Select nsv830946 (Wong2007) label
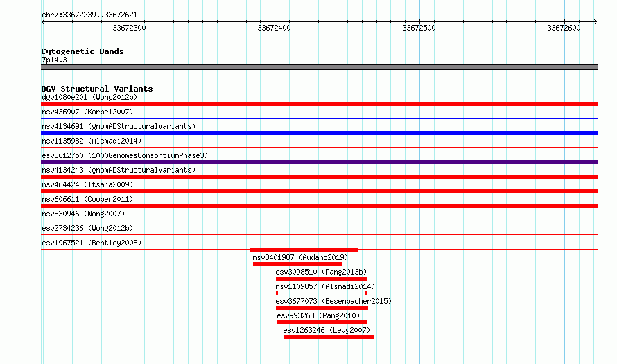Screen dimensions: 617x364 [83, 214]
